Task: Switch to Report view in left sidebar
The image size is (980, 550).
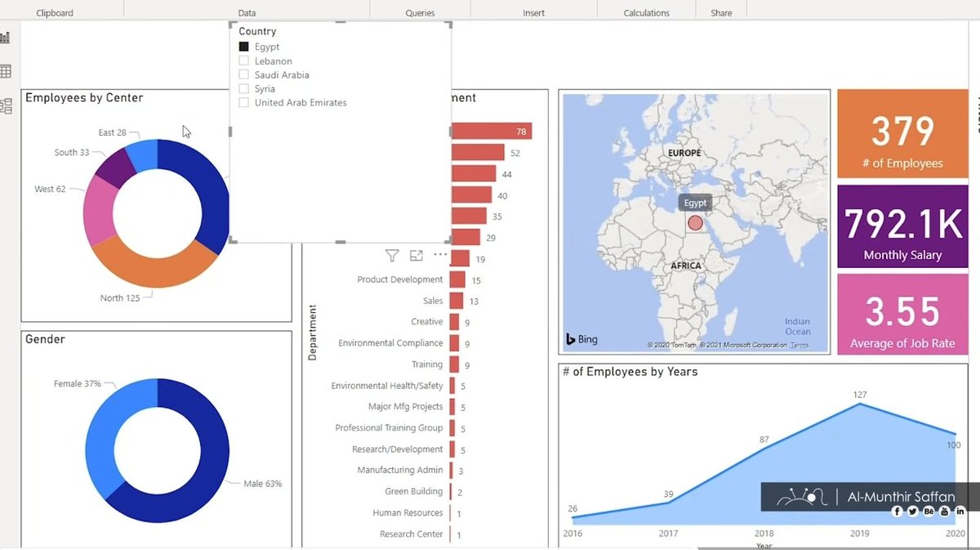Action: pos(5,38)
